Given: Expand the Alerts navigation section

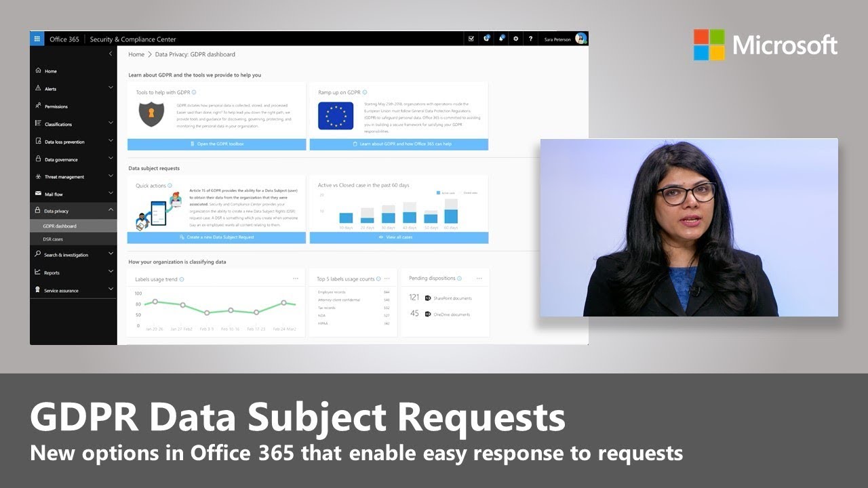Looking at the screenshot, I should tap(111, 87).
